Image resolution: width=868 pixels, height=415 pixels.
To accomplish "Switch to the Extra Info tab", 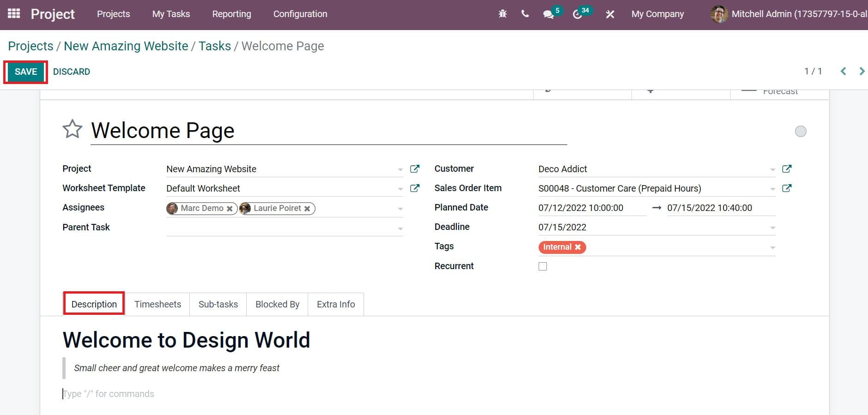I will click(336, 304).
